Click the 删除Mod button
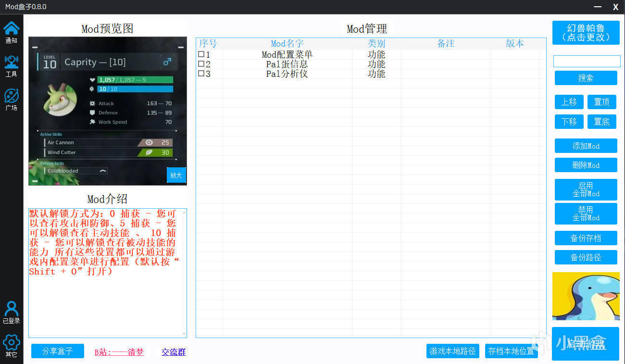The image size is (625, 364). pyautogui.click(x=586, y=165)
